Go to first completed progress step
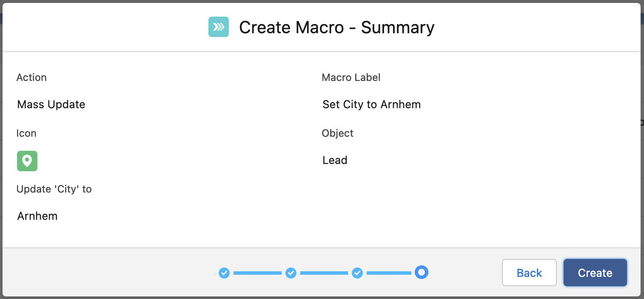 [224, 273]
